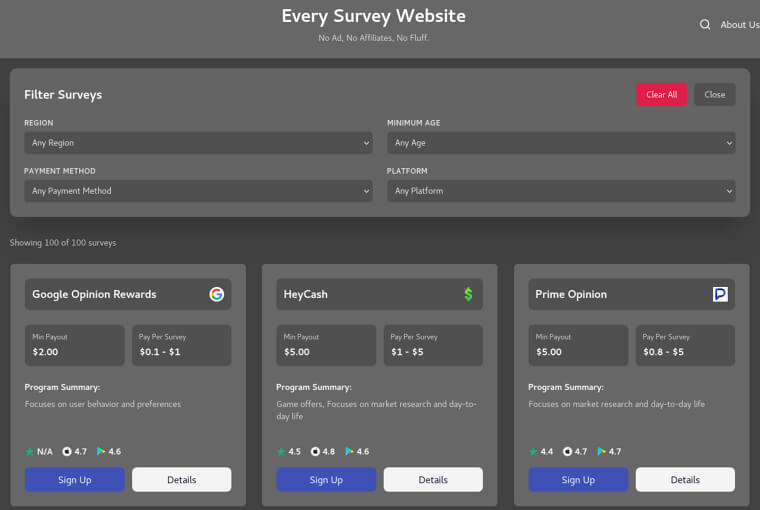This screenshot has width=760, height=510.
Task: Click the Google Play icon on HeyCash card
Action: tap(349, 451)
